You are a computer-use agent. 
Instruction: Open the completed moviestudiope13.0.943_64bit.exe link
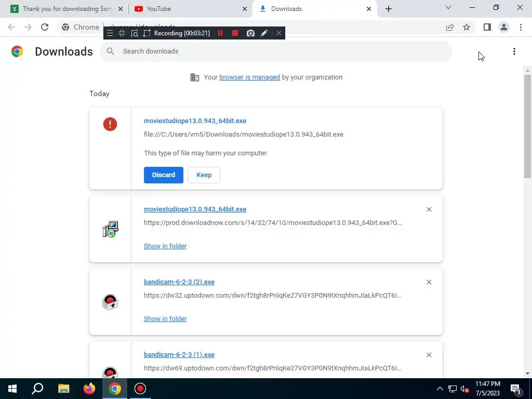point(195,209)
